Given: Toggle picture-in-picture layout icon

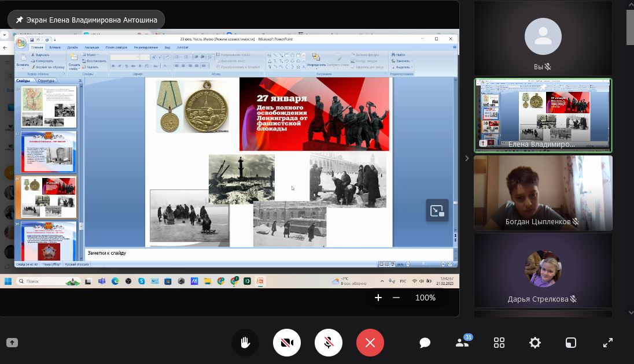Looking at the screenshot, I should 570,343.
